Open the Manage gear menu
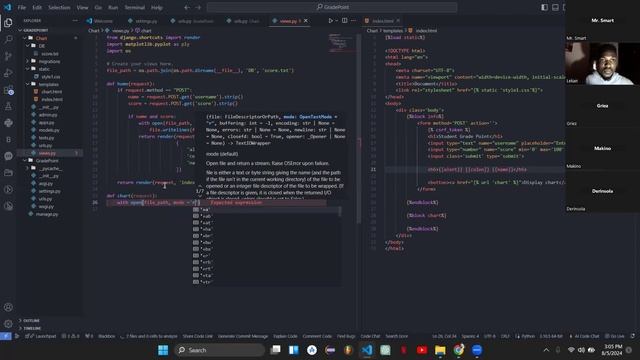This screenshot has height=360, width=640. pos(8,324)
